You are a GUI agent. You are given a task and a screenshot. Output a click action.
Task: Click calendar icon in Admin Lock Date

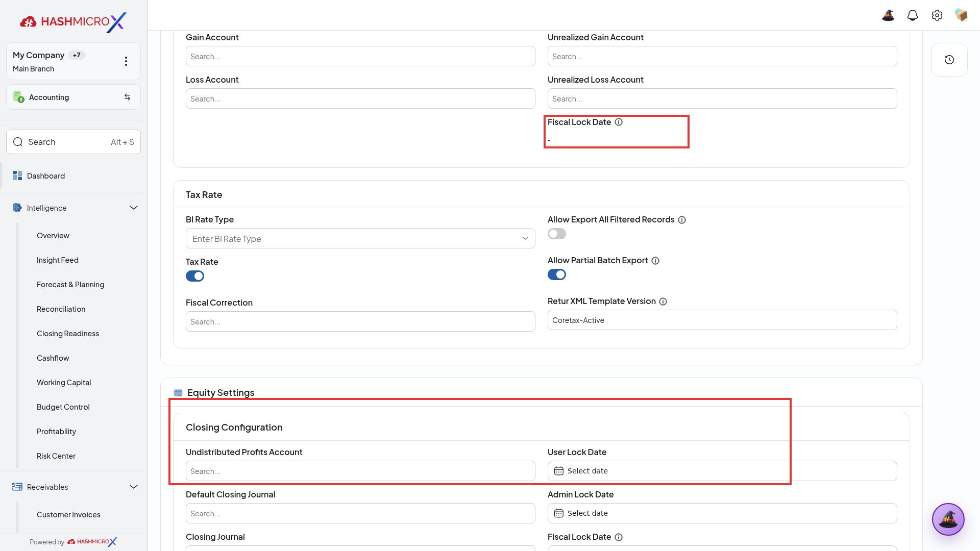coord(559,513)
